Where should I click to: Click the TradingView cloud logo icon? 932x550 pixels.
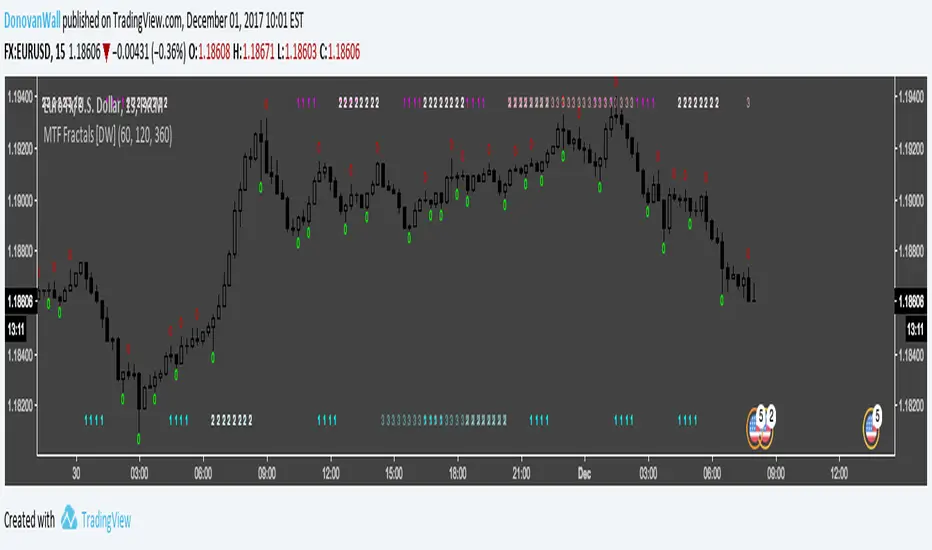coord(69,518)
